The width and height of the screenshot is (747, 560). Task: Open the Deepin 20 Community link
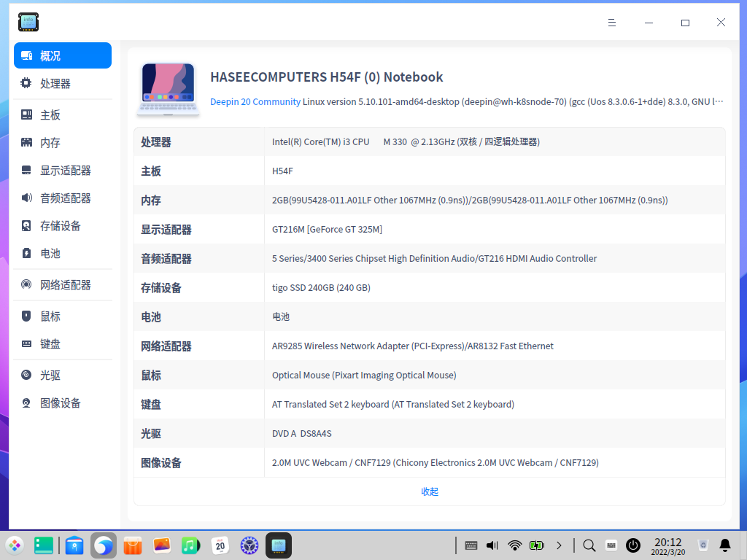[254, 101]
